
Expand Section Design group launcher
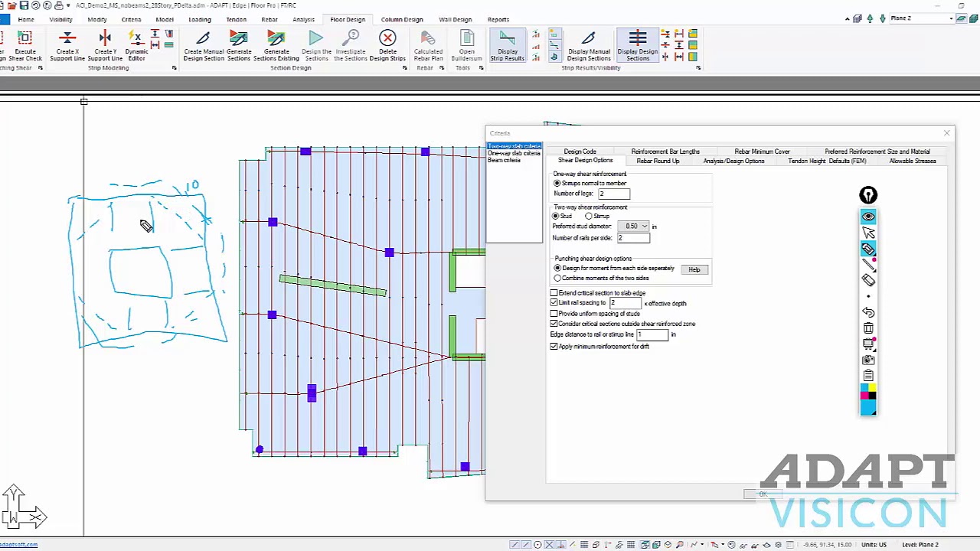point(405,68)
